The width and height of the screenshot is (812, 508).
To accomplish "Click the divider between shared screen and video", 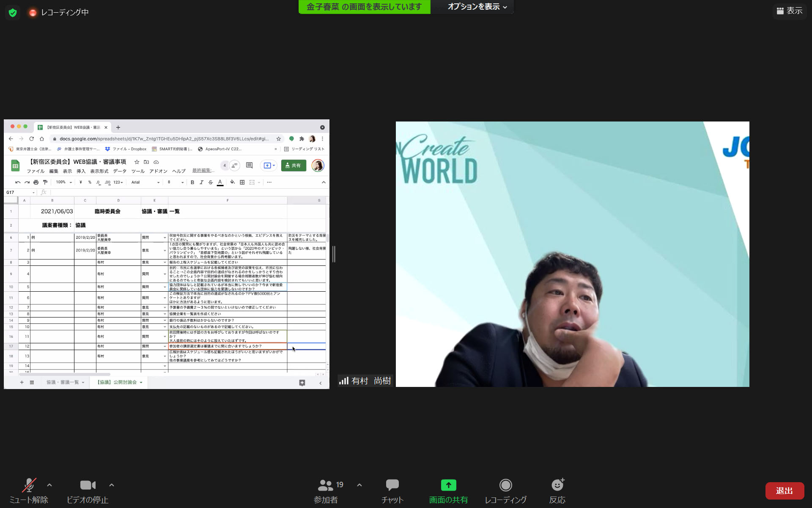I will [x=334, y=254].
